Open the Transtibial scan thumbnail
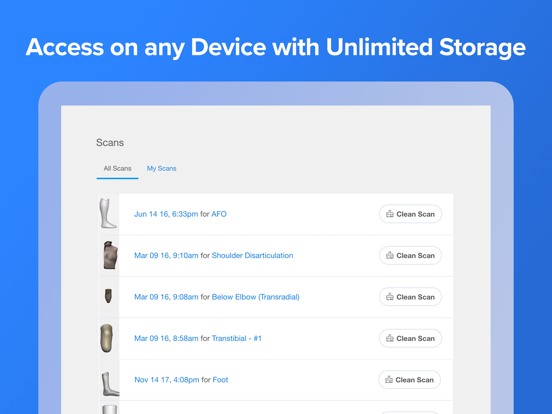 tap(107, 338)
